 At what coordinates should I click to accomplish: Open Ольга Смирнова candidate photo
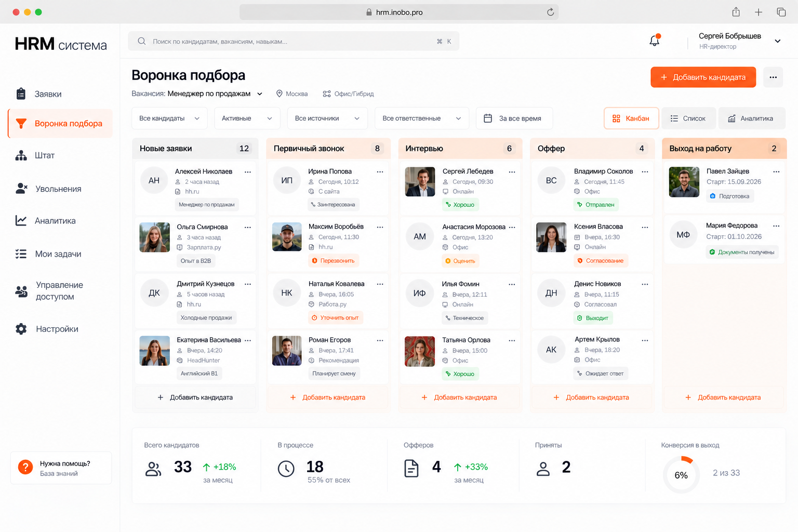155,237
